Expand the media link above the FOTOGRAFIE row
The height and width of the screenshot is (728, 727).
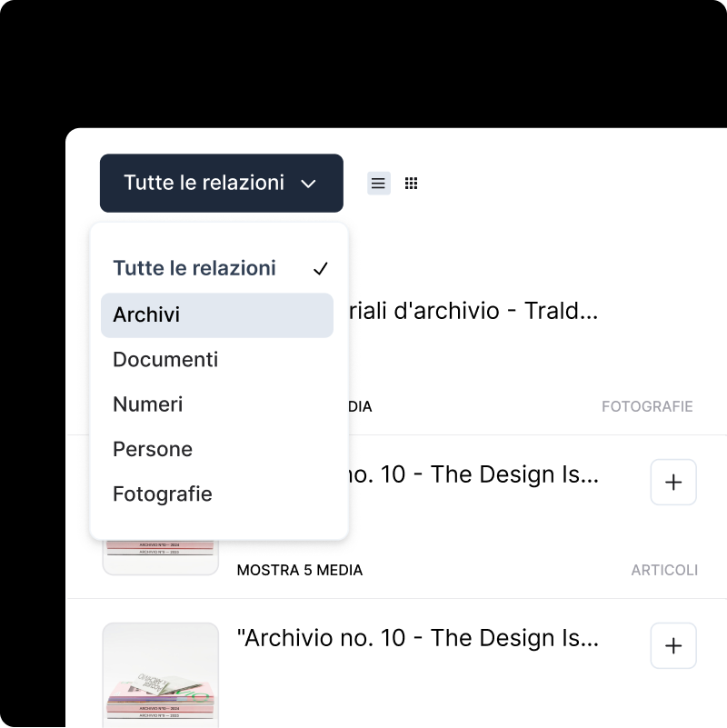click(x=359, y=407)
